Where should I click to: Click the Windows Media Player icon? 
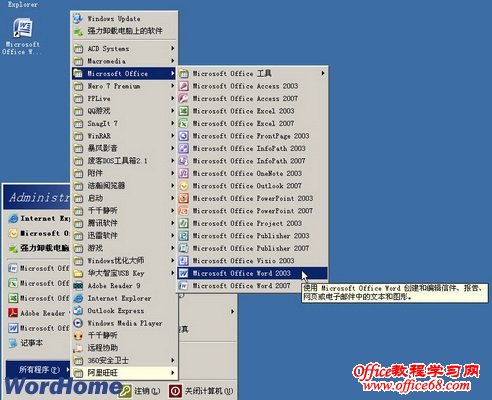pos(78,323)
